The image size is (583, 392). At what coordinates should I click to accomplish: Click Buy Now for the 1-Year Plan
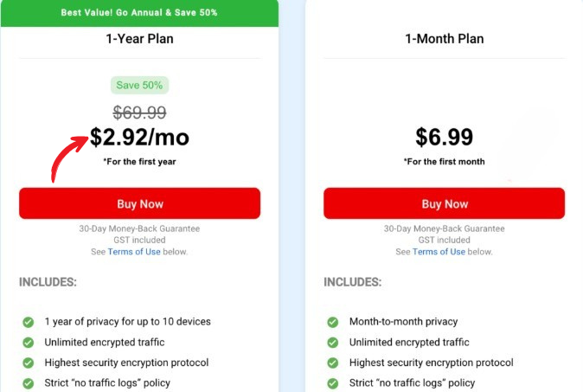point(139,203)
